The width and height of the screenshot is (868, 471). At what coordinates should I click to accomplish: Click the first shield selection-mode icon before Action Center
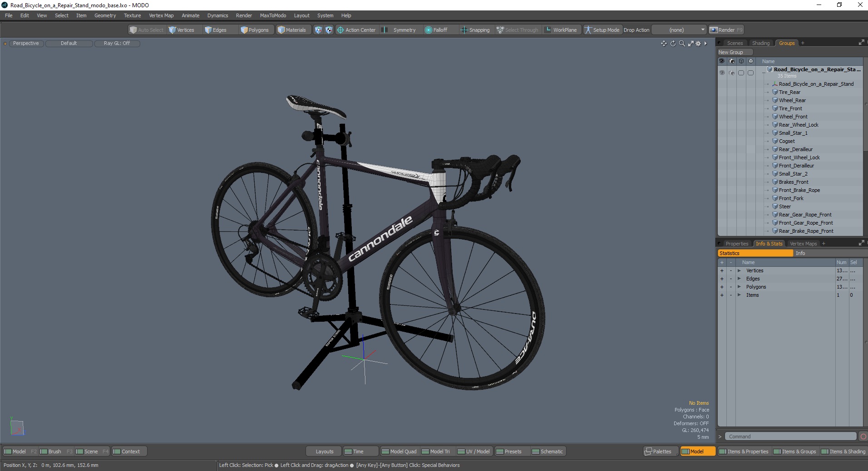coord(318,30)
